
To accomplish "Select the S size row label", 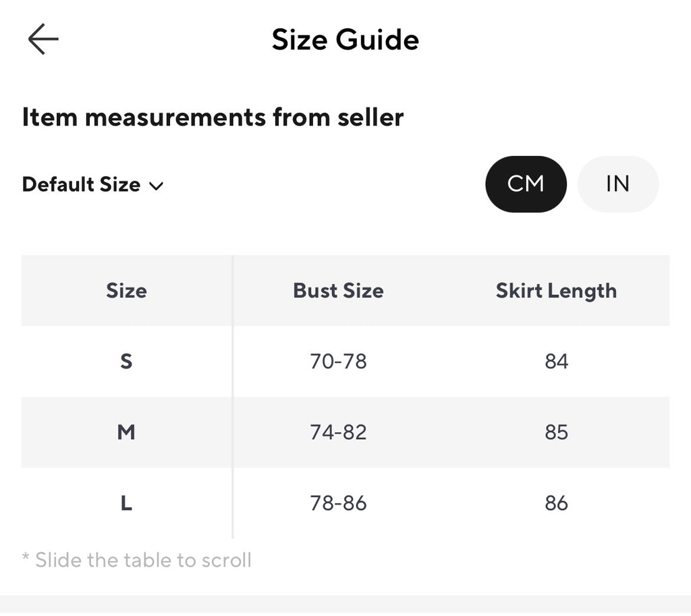I will (x=126, y=362).
